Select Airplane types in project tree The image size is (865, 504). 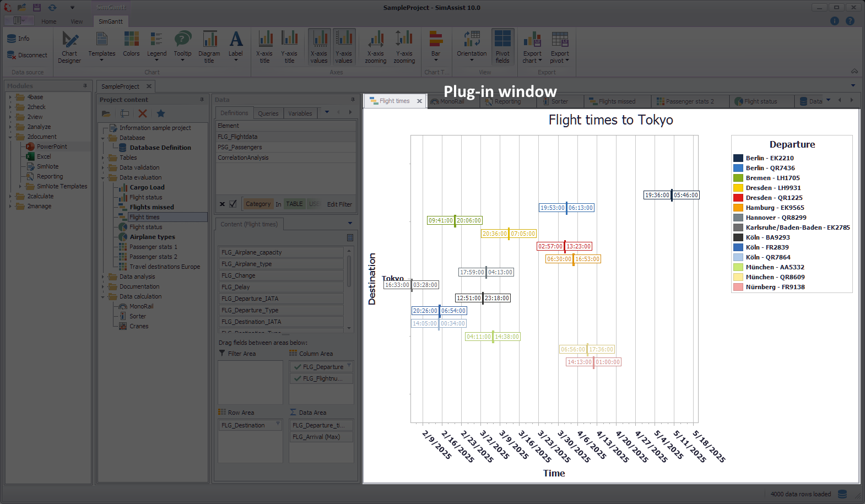(152, 237)
